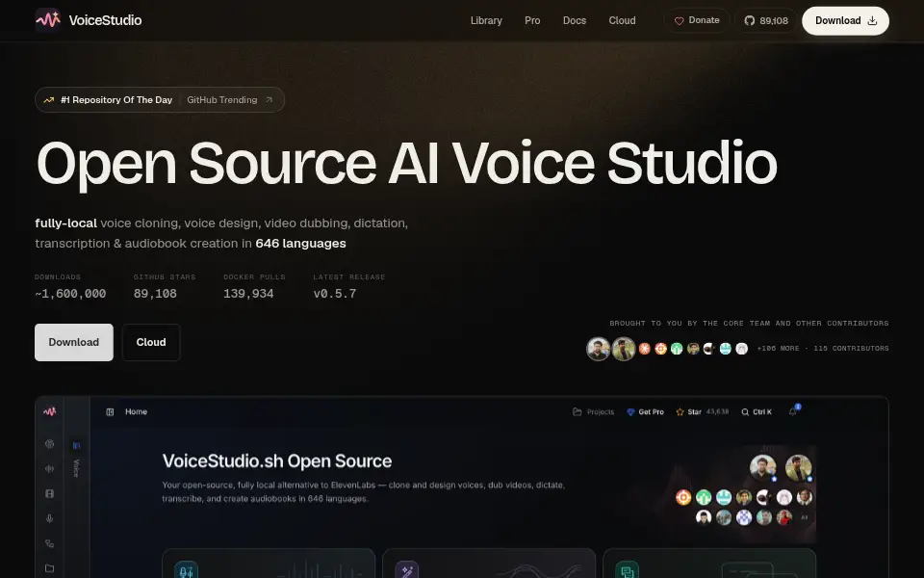Click the folder icon beside Projects
924x578 pixels.
click(x=577, y=411)
